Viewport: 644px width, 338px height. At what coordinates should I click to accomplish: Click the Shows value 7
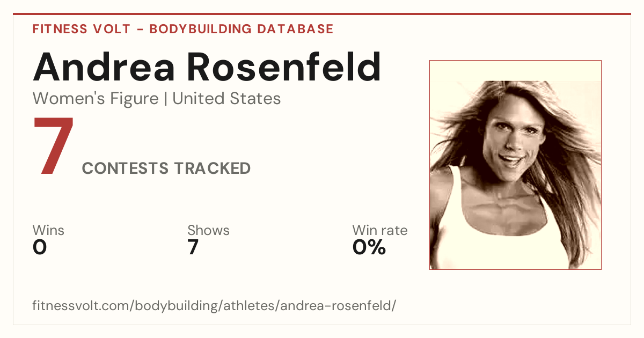point(193,247)
